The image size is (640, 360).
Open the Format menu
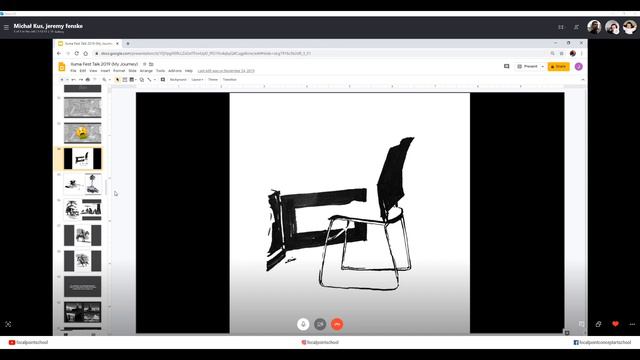(x=119, y=71)
